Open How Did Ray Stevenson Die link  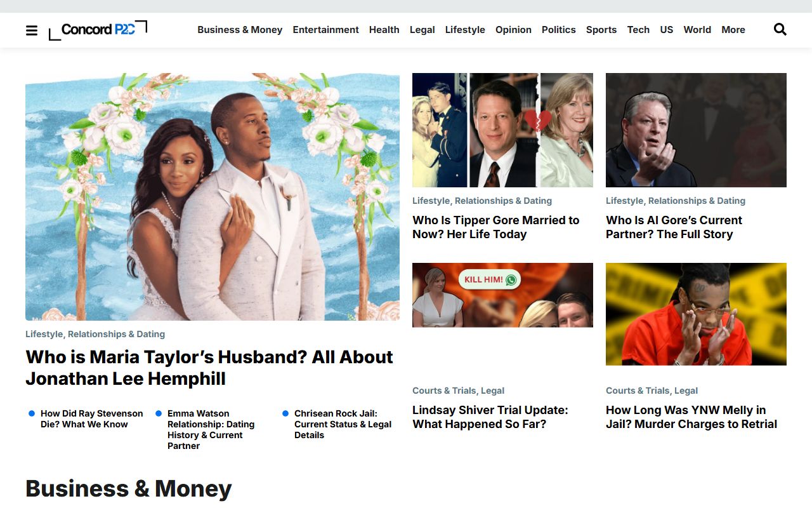(x=92, y=419)
